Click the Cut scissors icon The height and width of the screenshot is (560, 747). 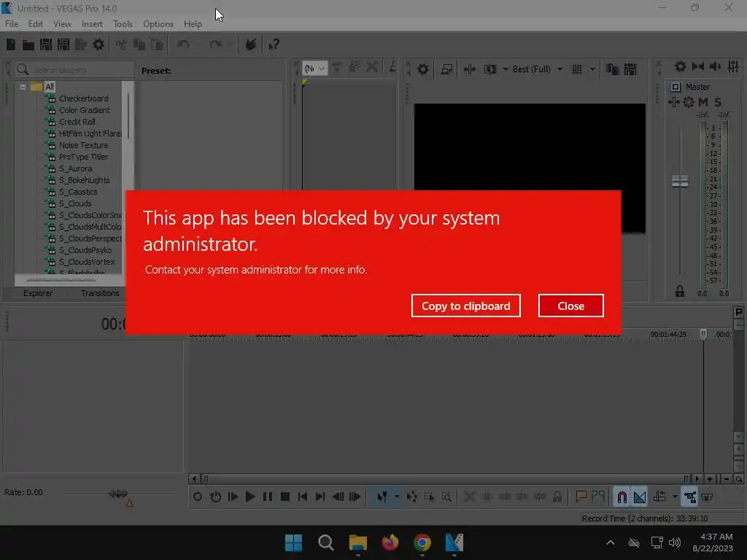122,44
